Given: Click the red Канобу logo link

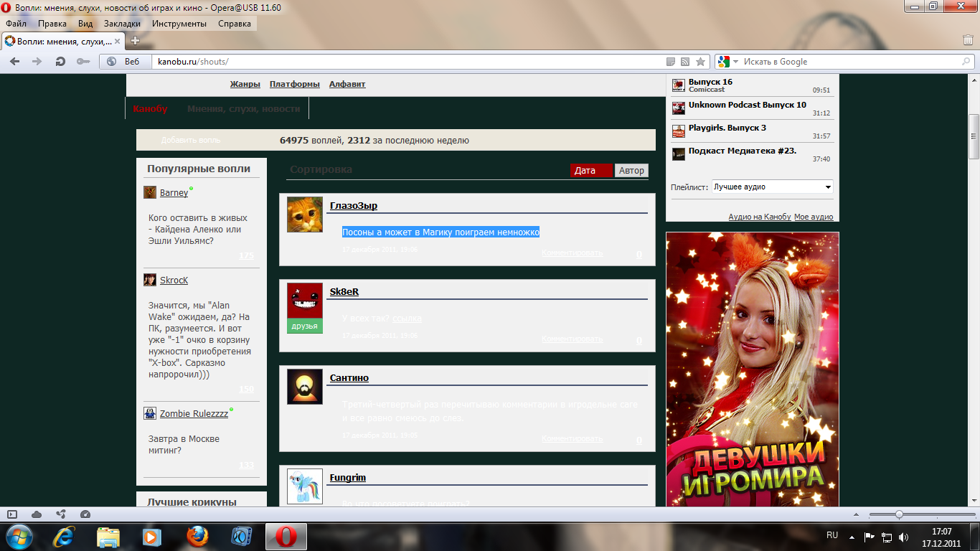Looking at the screenshot, I should pos(150,108).
